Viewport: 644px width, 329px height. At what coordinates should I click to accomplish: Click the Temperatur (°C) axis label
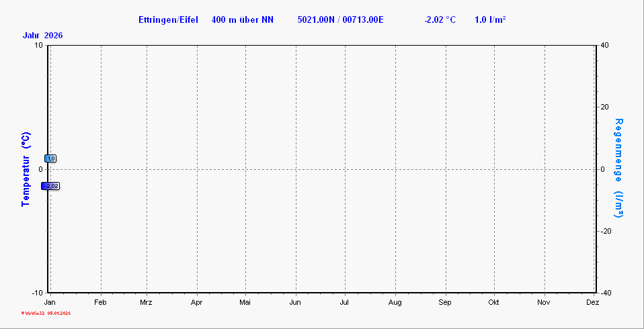tap(26, 169)
